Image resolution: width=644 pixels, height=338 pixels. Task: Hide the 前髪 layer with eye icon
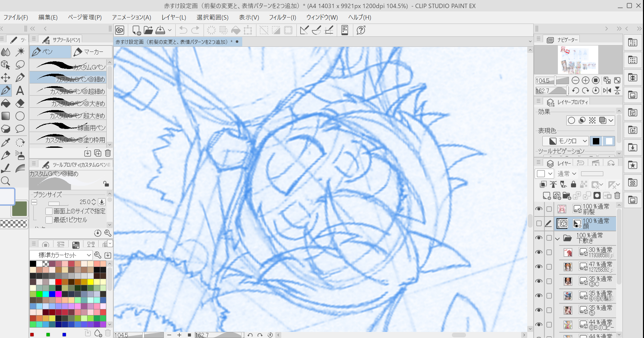point(539,209)
